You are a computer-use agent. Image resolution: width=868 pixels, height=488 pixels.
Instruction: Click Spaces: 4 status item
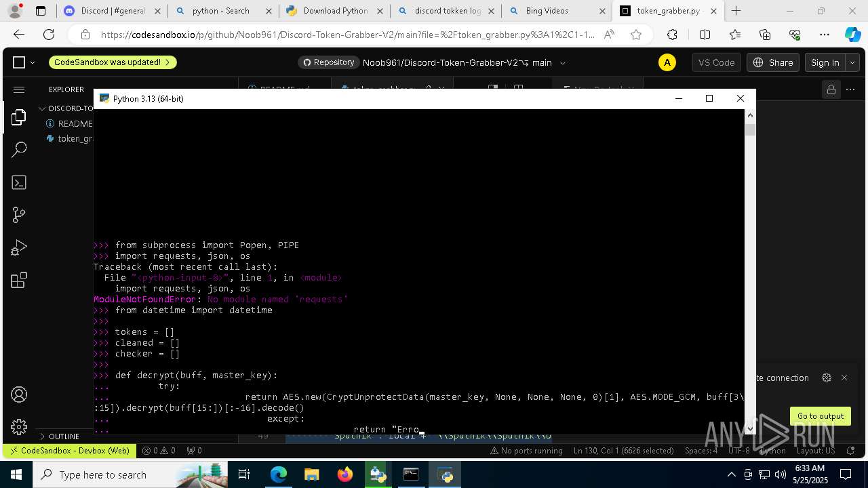[701, 451]
